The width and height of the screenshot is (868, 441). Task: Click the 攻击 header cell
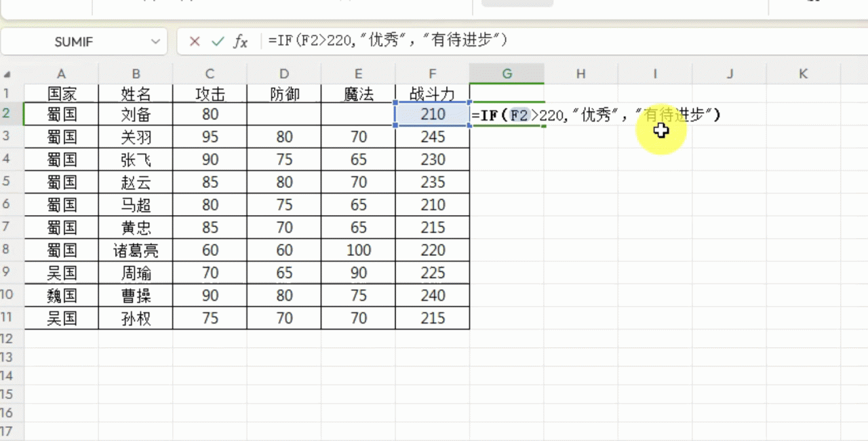tap(210, 94)
